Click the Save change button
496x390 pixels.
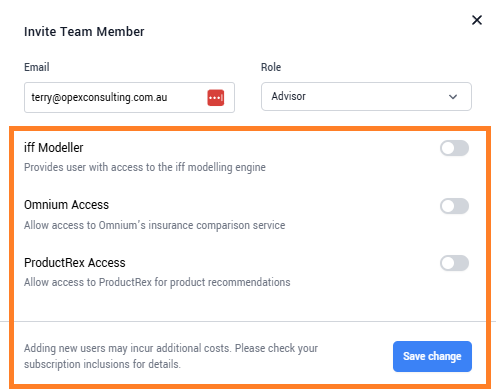click(432, 356)
